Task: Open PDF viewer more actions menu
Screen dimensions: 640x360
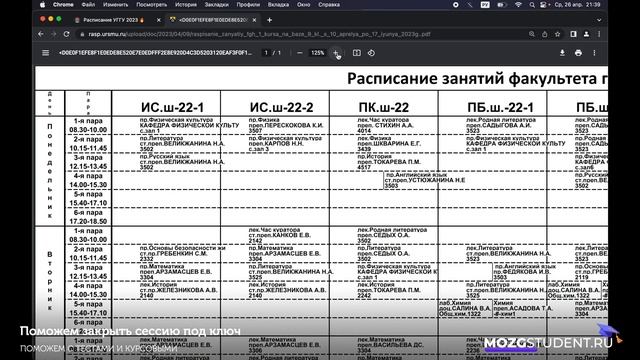Action: tap(594, 53)
